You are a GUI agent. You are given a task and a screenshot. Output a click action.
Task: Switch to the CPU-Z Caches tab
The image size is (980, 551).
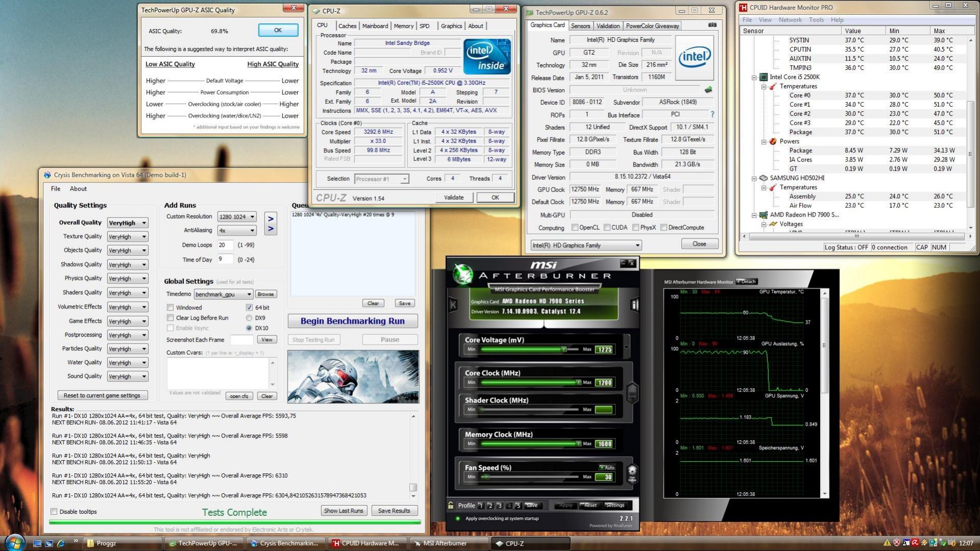(x=347, y=26)
